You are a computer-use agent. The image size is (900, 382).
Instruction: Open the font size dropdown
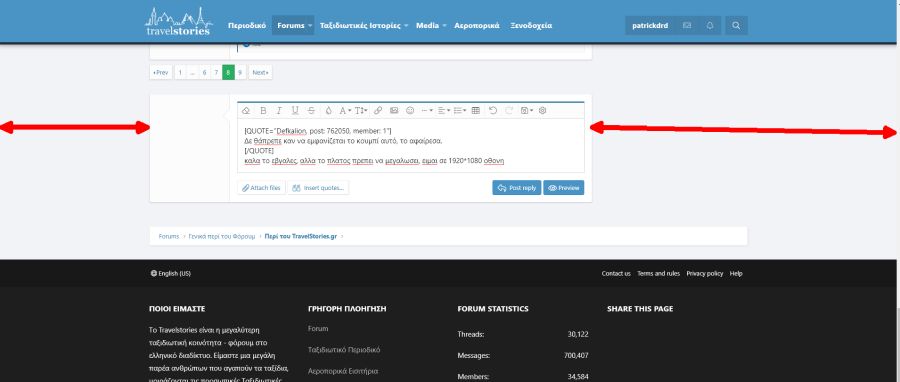tap(361, 111)
